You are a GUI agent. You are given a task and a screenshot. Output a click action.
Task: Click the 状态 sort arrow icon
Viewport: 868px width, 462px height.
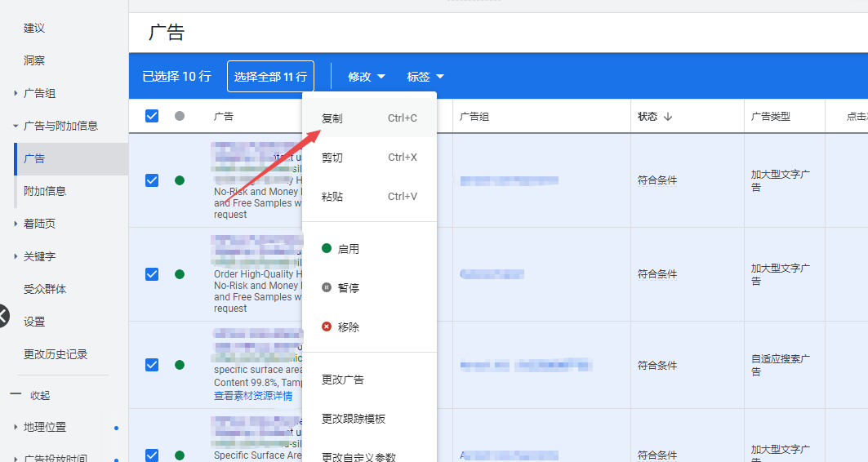tap(668, 117)
